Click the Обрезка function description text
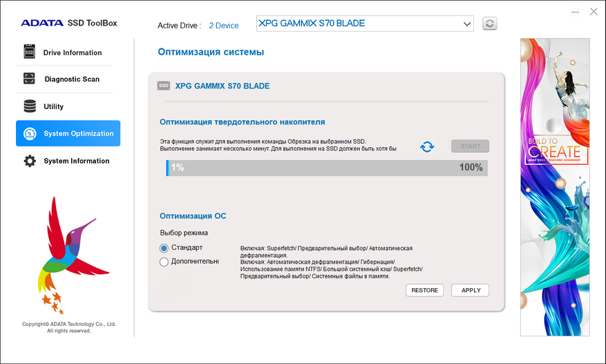The height and width of the screenshot is (364, 606). 278,145
